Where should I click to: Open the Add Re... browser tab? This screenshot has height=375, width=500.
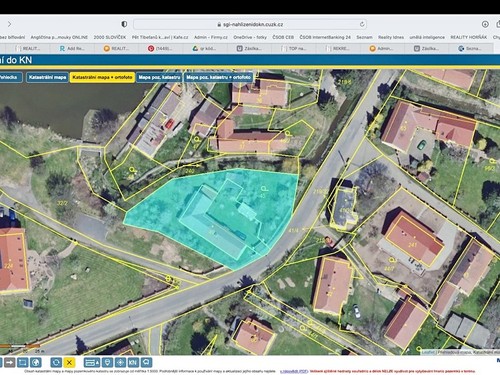pyautogui.click(x=73, y=48)
